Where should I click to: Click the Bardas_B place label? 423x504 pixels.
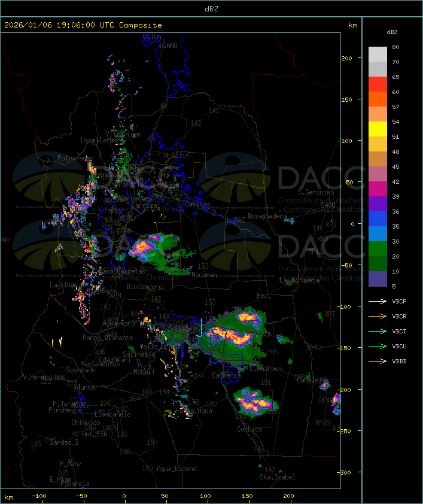click(64, 442)
